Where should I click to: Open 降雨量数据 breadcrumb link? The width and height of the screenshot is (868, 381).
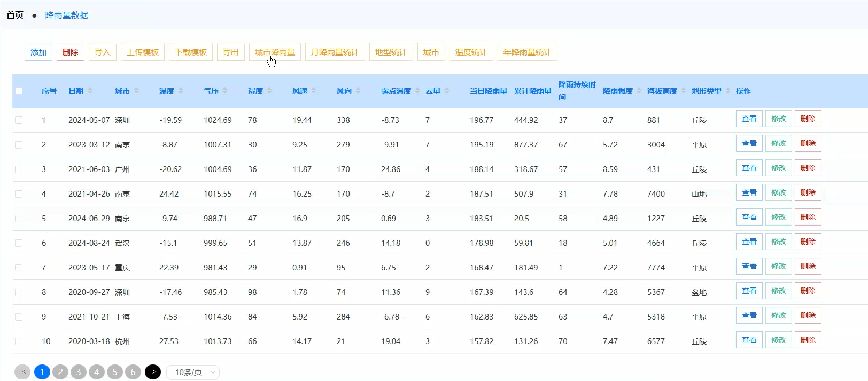pos(66,15)
